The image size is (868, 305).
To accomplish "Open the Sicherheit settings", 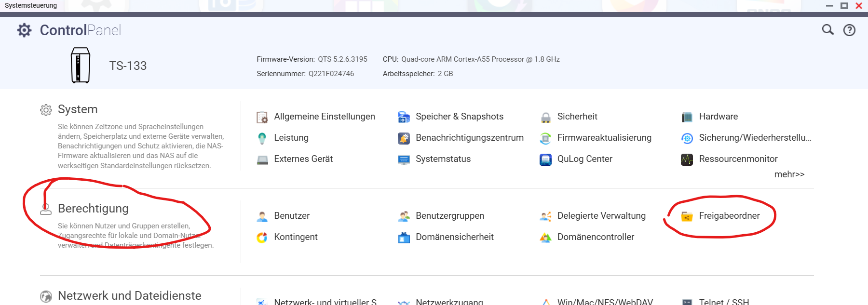I will coord(577,117).
